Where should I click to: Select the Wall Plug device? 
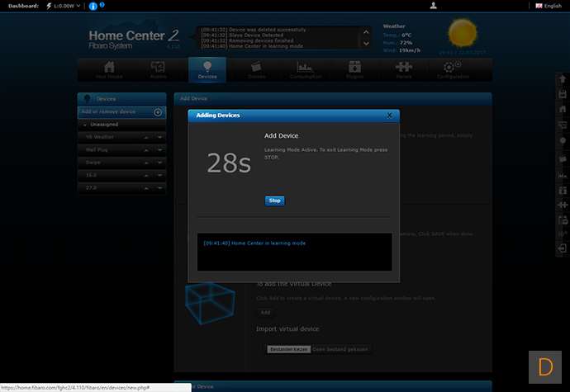click(97, 149)
